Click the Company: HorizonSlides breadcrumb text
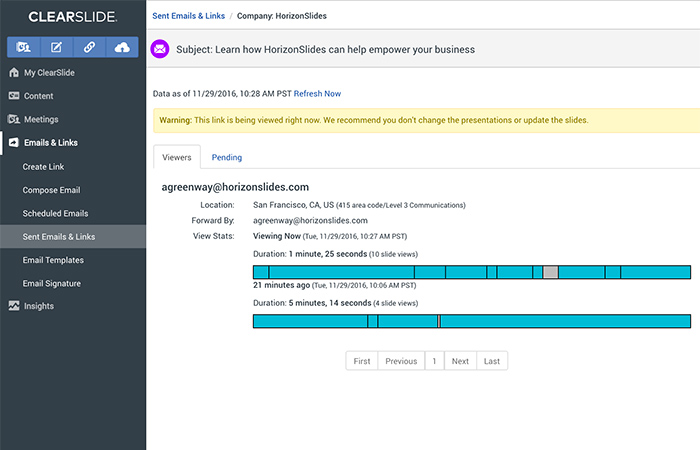This screenshot has height=450, width=700. pyautogui.click(x=282, y=16)
